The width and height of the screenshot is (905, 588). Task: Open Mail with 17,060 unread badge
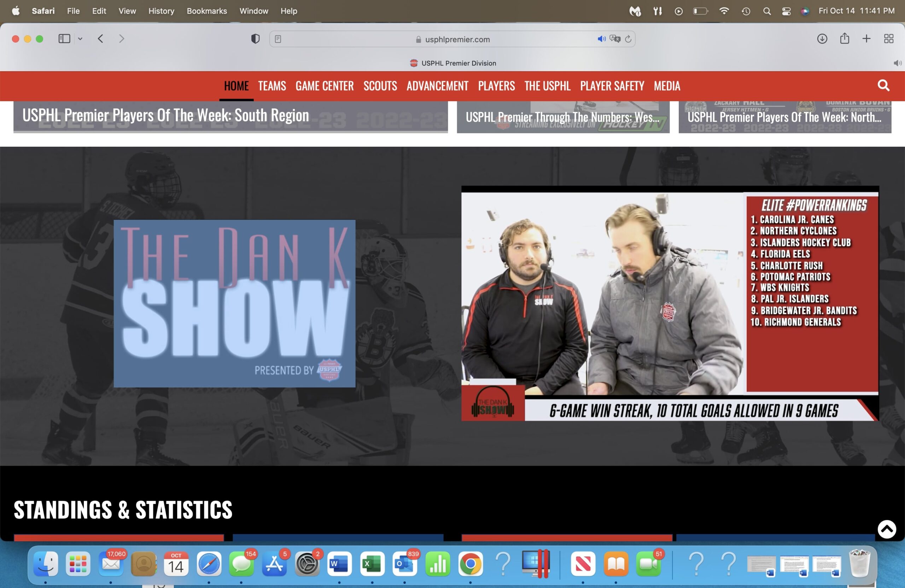pyautogui.click(x=111, y=563)
